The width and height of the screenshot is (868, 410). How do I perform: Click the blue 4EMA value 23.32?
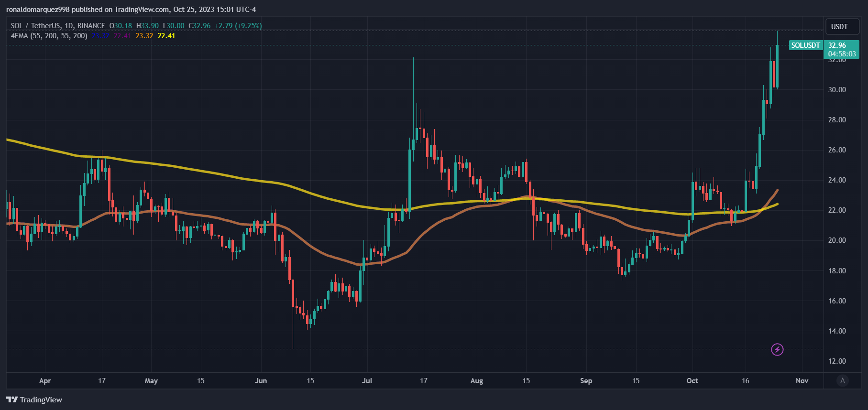tap(100, 36)
